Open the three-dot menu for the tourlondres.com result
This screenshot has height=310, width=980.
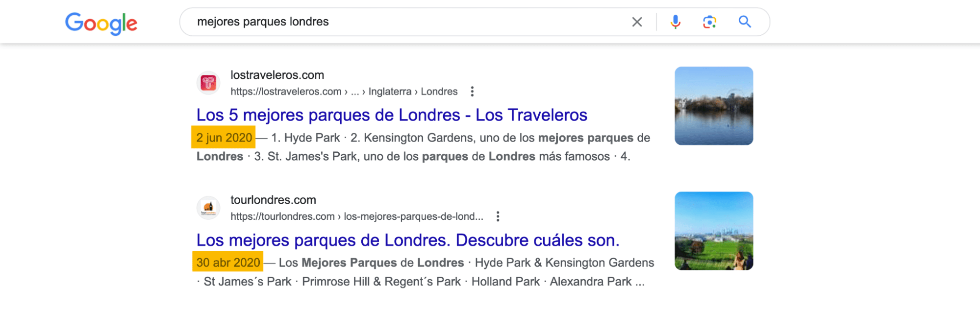point(499,216)
